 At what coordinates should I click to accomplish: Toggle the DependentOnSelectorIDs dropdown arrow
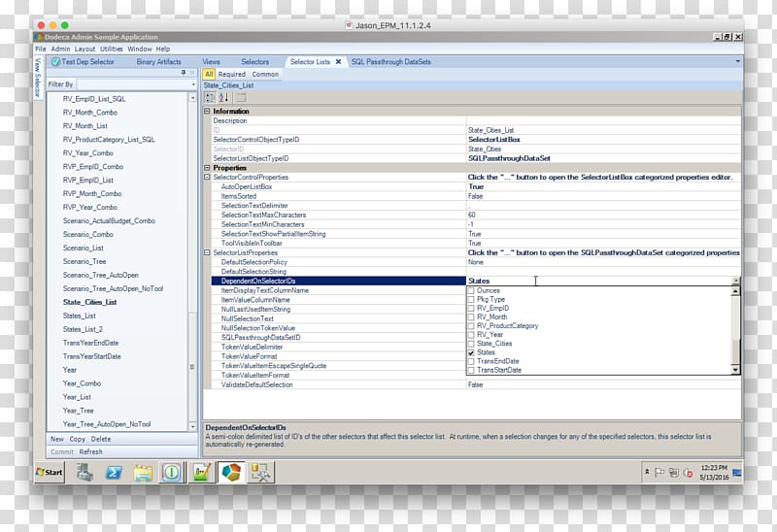click(736, 281)
